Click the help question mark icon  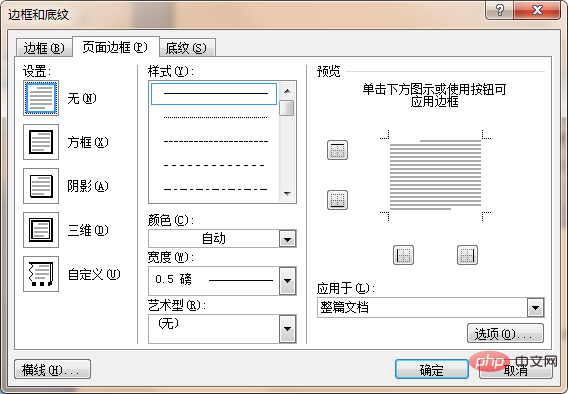click(500, 10)
